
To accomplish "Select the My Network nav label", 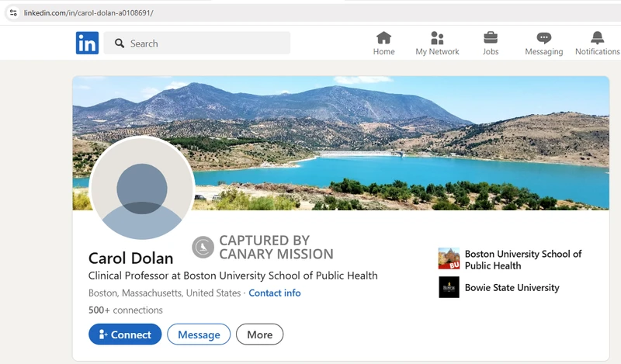I will 437,51.
